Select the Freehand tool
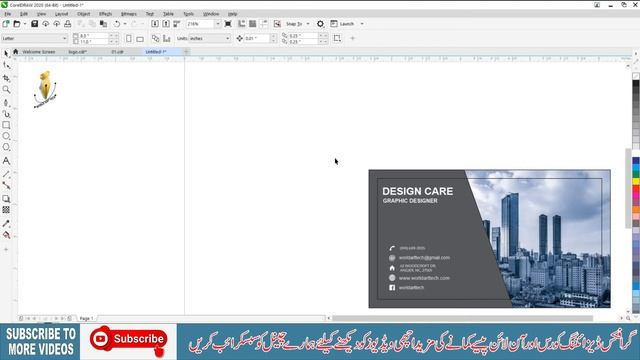 (x=6, y=102)
